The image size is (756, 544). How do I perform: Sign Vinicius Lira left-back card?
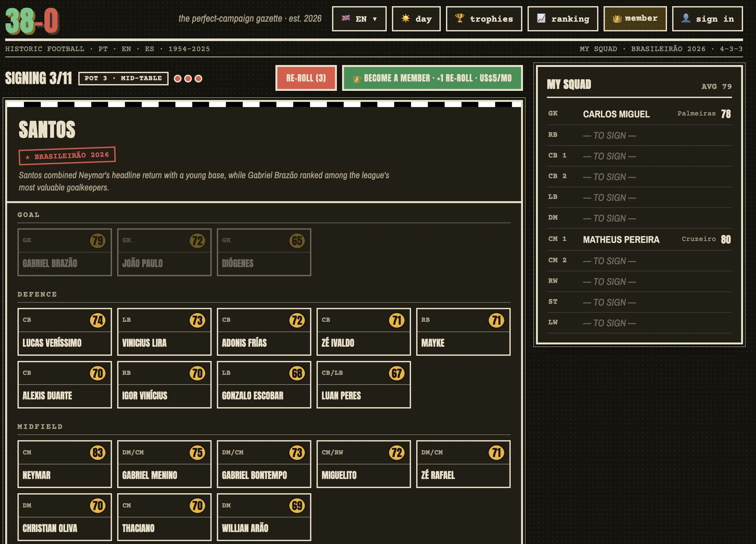(164, 332)
